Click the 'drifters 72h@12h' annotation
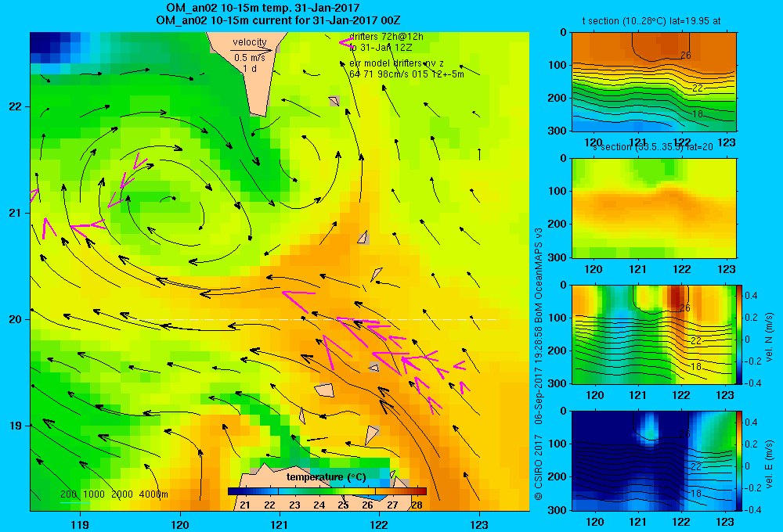 click(x=386, y=37)
